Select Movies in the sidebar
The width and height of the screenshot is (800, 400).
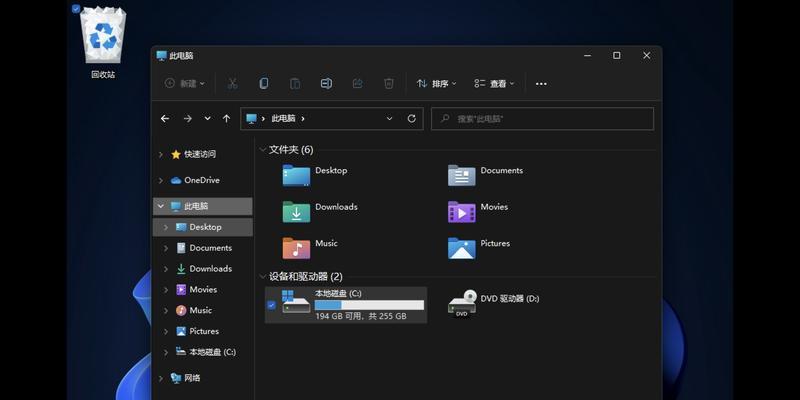(x=203, y=289)
